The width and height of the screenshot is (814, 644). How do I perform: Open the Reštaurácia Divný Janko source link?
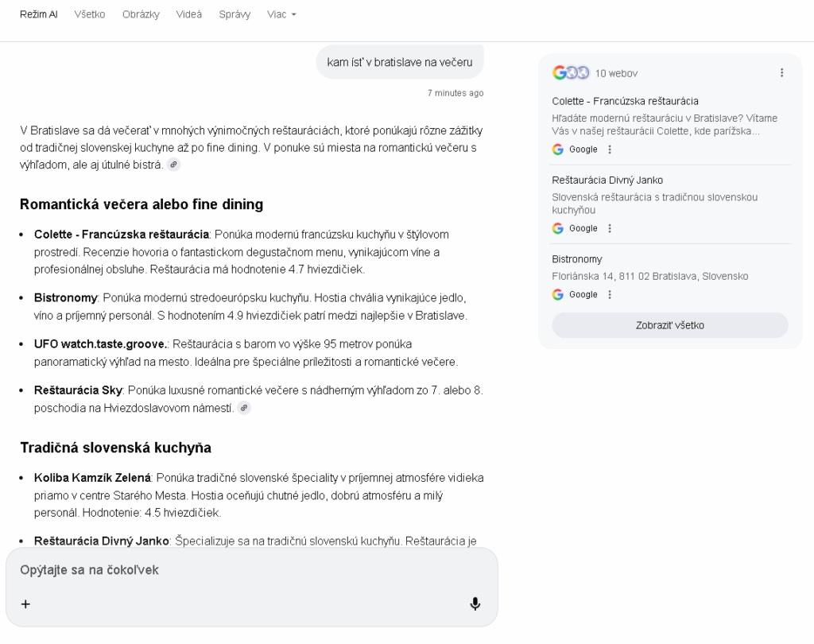click(x=607, y=180)
